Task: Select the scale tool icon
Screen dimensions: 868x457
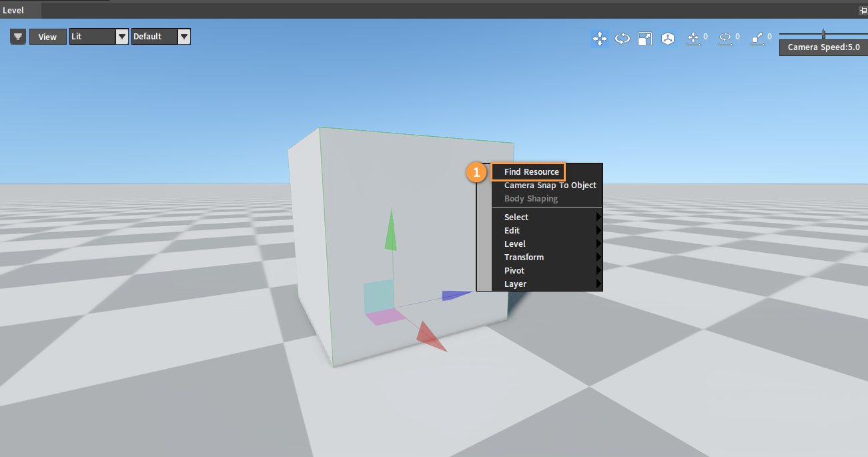Action: 645,39
